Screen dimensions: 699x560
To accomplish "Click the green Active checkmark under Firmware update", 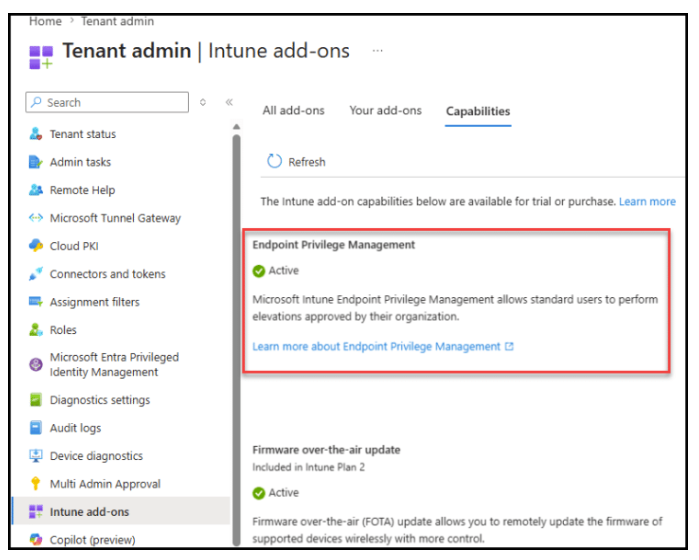I will [x=259, y=493].
